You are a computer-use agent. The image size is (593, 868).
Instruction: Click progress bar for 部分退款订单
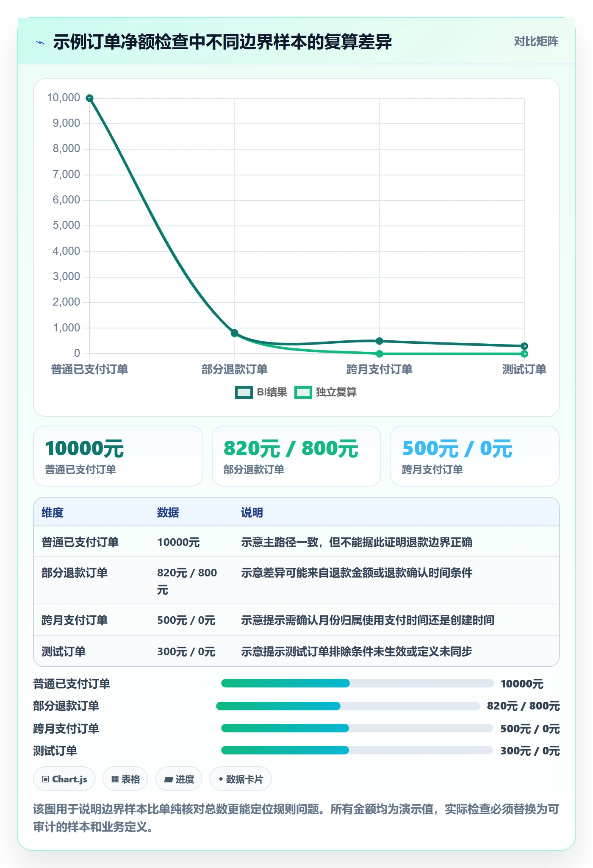click(x=348, y=706)
